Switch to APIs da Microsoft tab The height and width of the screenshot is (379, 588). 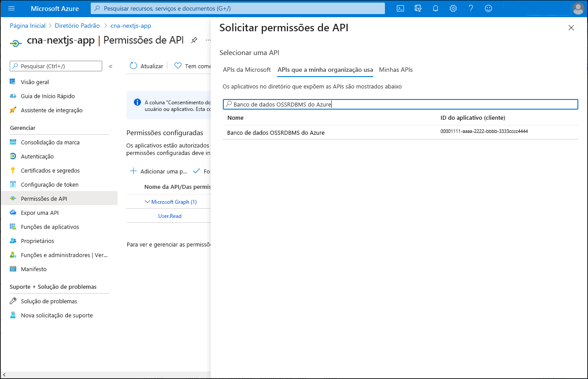coord(247,70)
